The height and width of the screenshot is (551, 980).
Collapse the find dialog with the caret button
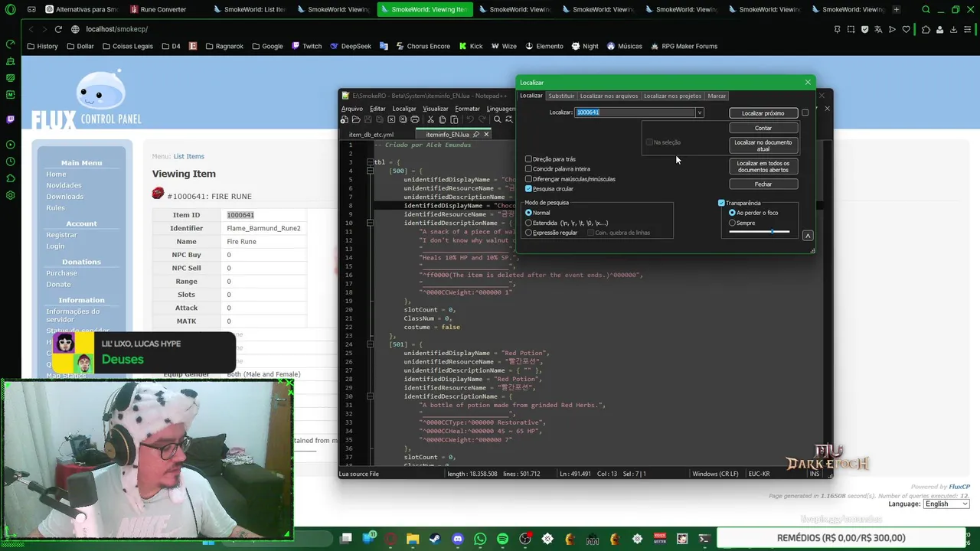808,236
